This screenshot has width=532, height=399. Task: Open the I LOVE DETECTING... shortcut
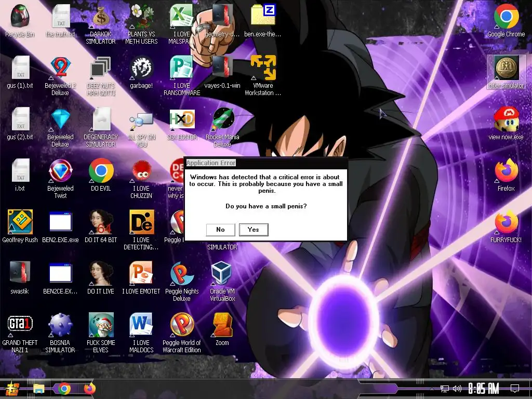pos(141,230)
